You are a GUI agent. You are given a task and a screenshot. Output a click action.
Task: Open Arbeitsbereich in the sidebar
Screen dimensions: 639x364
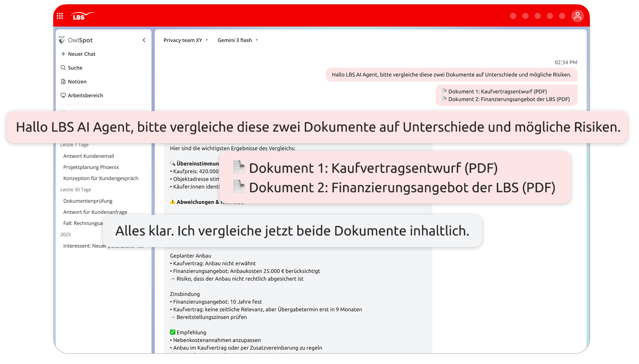[82, 95]
